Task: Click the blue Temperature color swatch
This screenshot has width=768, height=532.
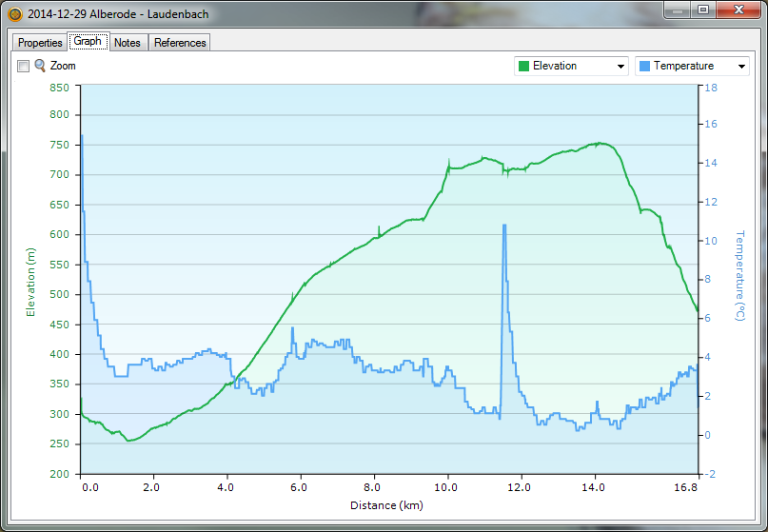Action: click(644, 66)
